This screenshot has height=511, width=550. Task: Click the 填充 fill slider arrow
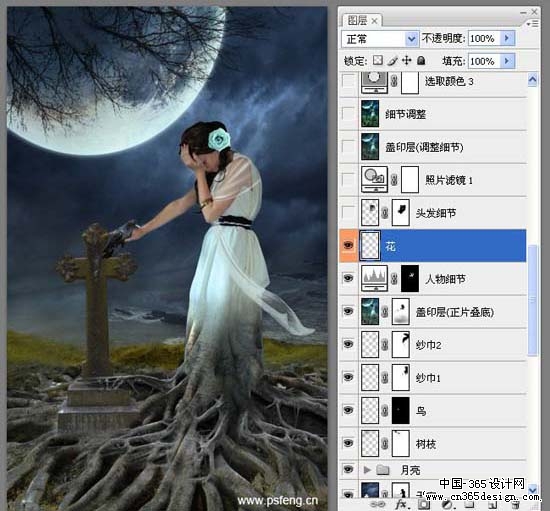pyautogui.click(x=507, y=61)
